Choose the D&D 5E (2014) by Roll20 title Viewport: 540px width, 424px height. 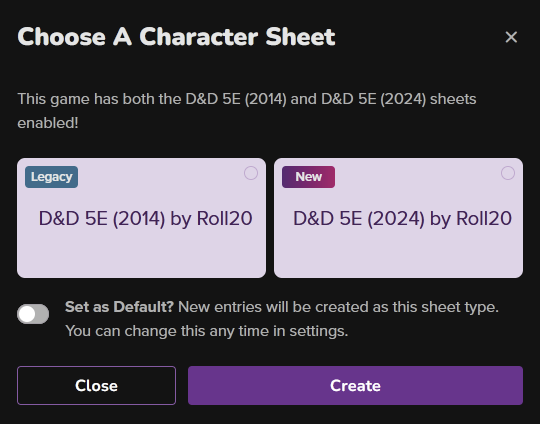[x=145, y=218]
